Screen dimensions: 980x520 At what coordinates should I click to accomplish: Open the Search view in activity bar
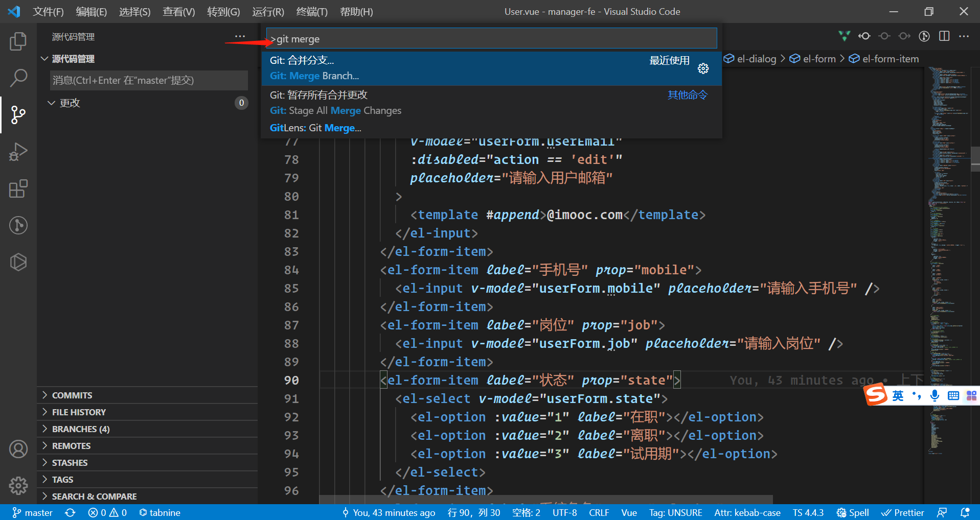[x=18, y=78]
